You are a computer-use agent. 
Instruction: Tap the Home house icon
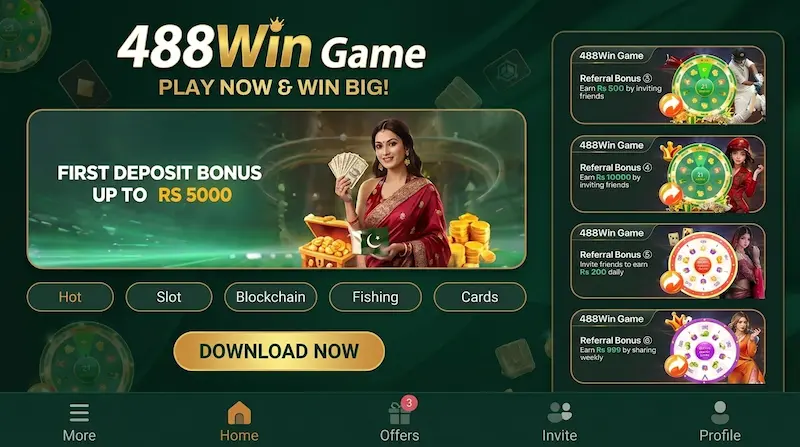click(239, 413)
